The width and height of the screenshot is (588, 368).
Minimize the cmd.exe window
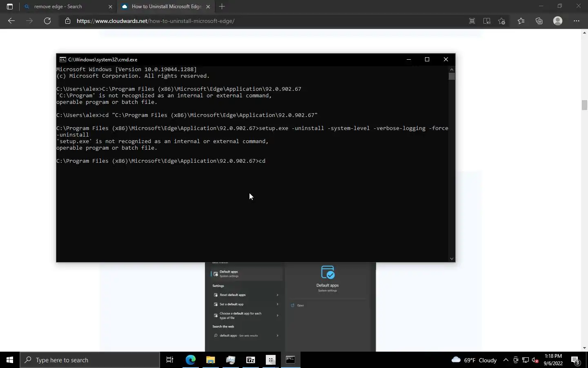point(408,59)
